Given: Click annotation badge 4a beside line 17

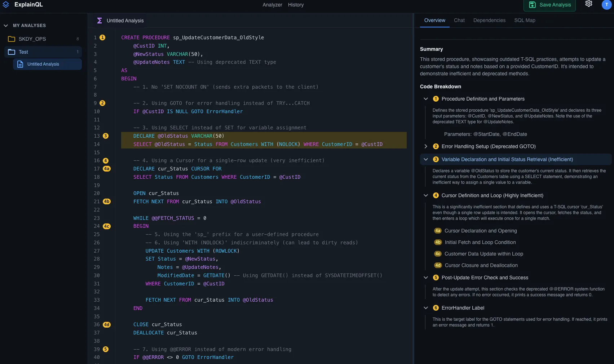Looking at the screenshot, I should (x=106, y=169).
